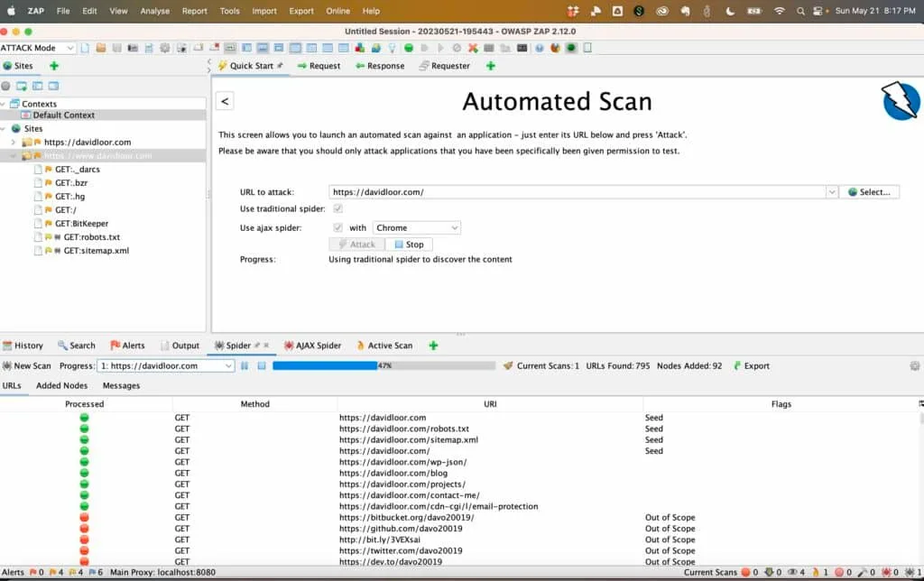Collapse the selected www.davidloor.com site node
The image size is (924, 581).
[x=14, y=155]
